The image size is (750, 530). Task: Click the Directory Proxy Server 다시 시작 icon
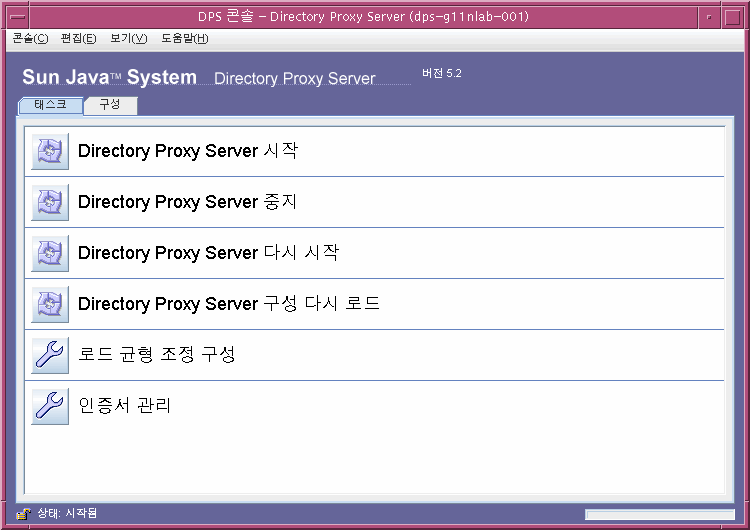tap(50, 254)
